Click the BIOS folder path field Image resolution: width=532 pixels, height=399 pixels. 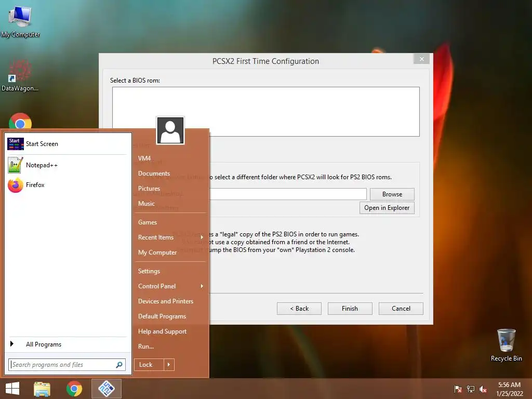click(288, 194)
